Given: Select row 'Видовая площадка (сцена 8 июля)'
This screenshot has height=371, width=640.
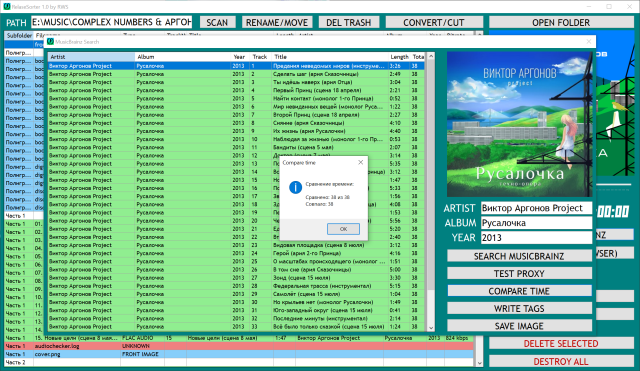Looking at the screenshot, I should 236,245.
